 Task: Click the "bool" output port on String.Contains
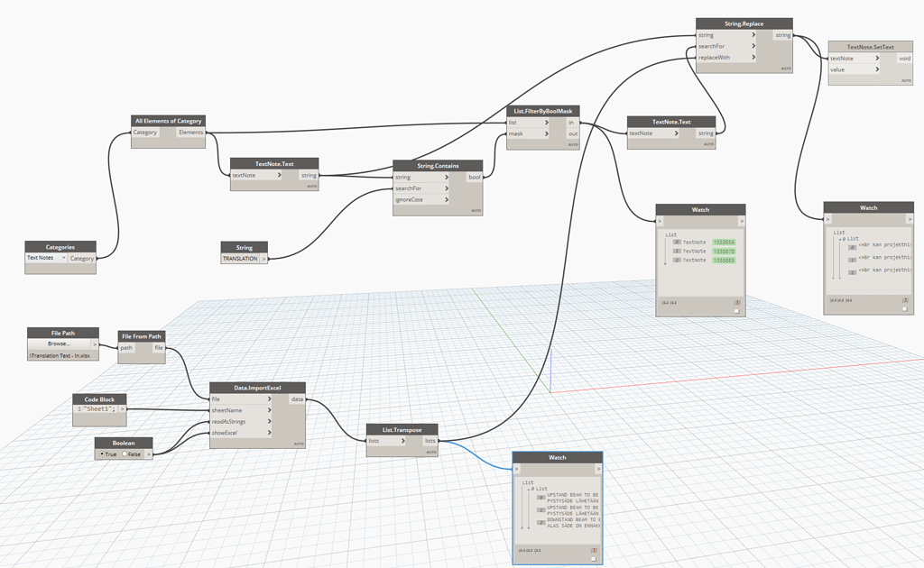(474, 177)
